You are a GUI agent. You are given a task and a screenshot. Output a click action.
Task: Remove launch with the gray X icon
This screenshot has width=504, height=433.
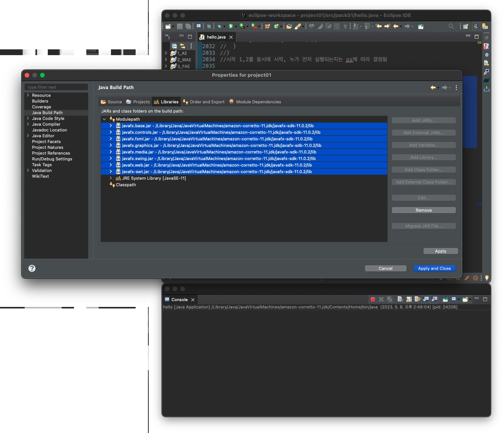point(381,299)
